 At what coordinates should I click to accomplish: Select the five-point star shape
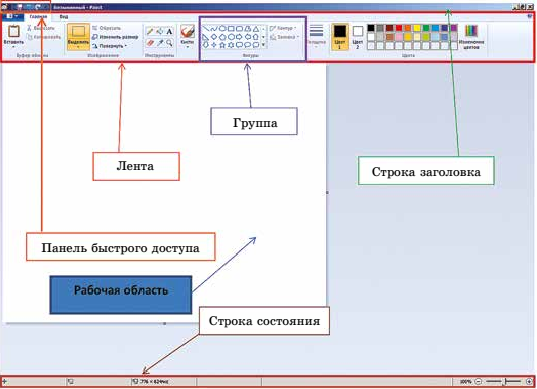(223, 45)
